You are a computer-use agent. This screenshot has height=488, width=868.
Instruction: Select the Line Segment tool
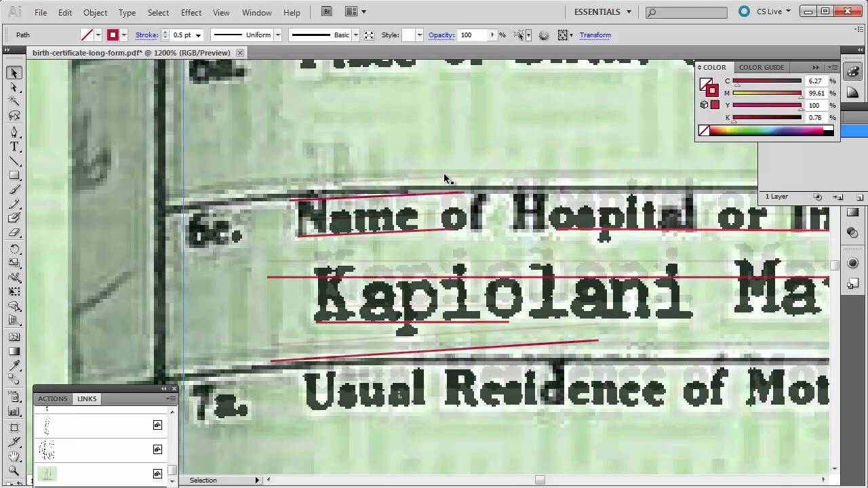coord(14,161)
